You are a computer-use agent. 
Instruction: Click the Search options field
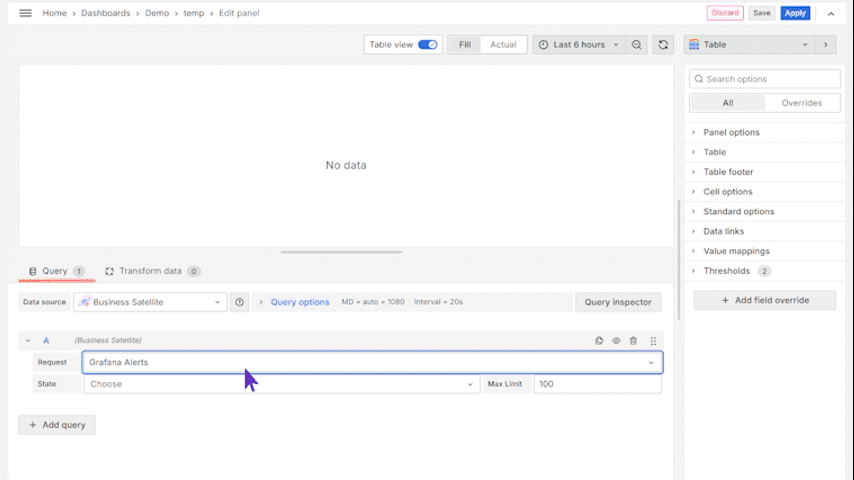[x=765, y=79]
